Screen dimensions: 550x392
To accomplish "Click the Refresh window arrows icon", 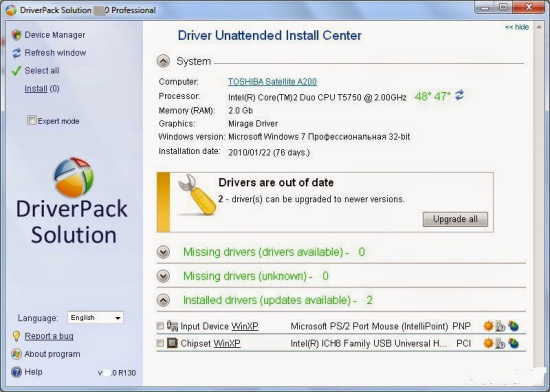I will [16, 53].
